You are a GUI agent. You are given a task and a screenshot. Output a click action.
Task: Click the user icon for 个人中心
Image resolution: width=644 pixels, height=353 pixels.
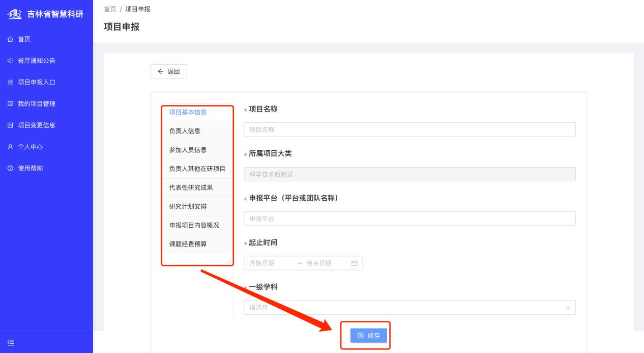[10, 147]
